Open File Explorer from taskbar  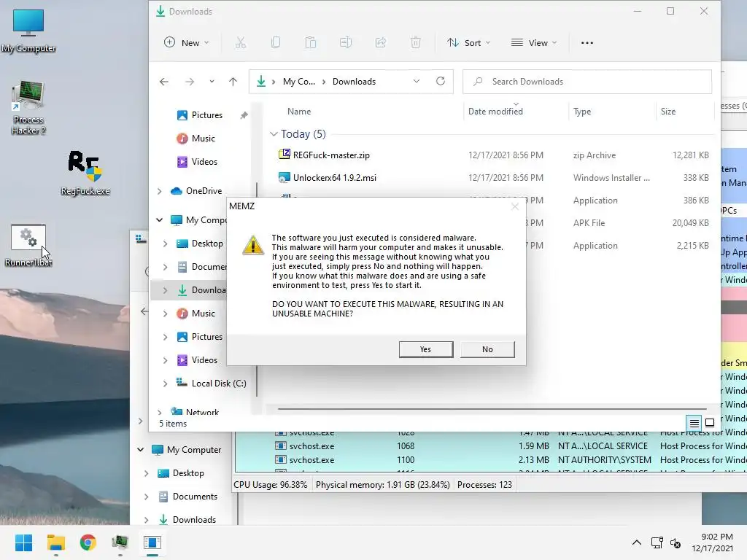pyautogui.click(x=56, y=542)
